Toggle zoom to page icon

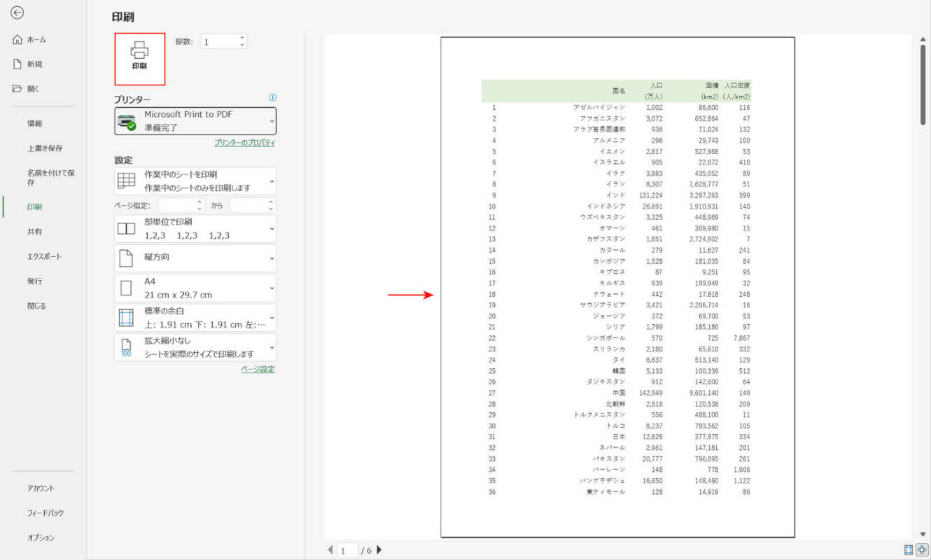pyautogui.click(x=922, y=550)
